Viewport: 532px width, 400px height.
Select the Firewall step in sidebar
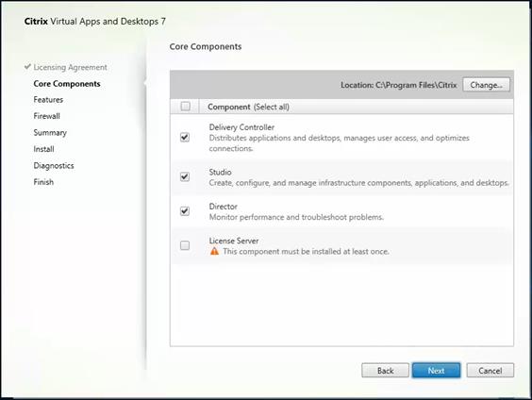coord(46,116)
